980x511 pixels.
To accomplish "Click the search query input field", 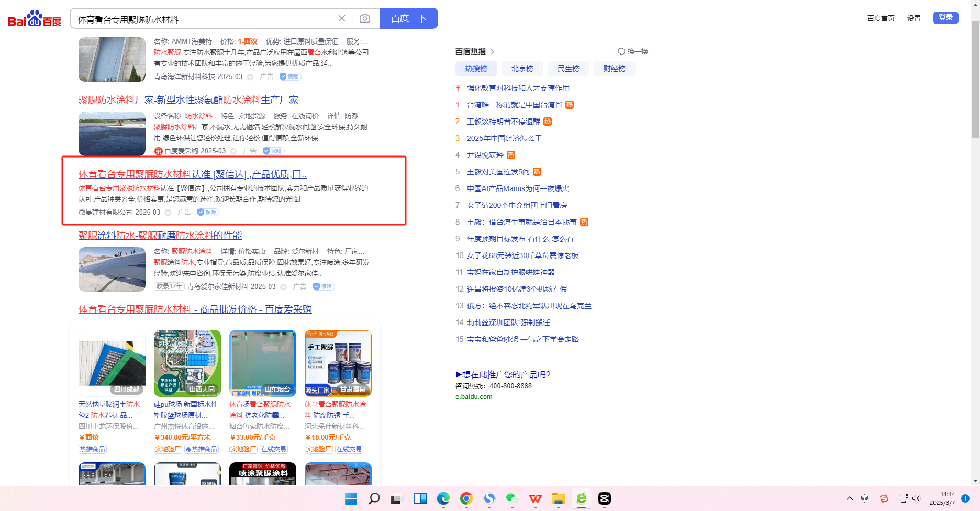I will pyautogui.click(x=204, y=19).
